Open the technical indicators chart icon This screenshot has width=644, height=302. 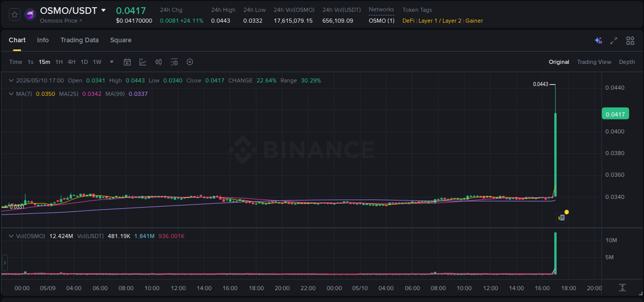(143, 62)
